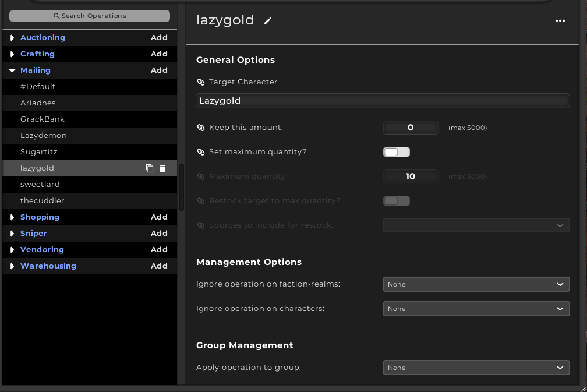Open Ignore operation on characters dropdown
This screenshot has width=587, height=392.
click(476, 309)
